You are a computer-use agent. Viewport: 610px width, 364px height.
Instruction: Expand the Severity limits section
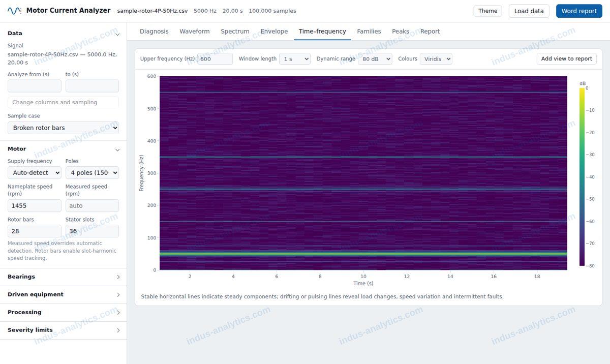pyautogui.click(x=63, y=330)
